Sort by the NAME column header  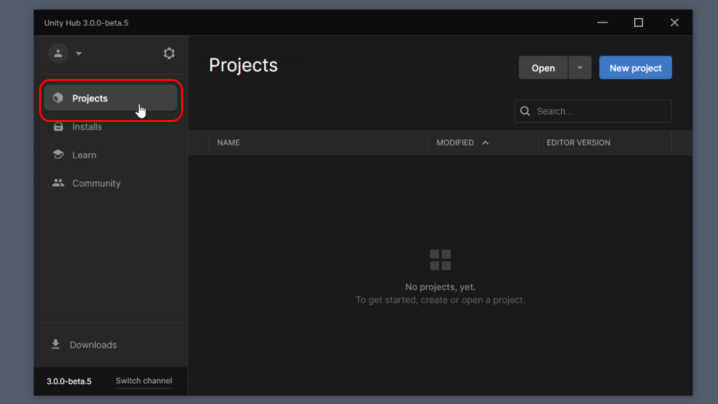click(228, 142)
